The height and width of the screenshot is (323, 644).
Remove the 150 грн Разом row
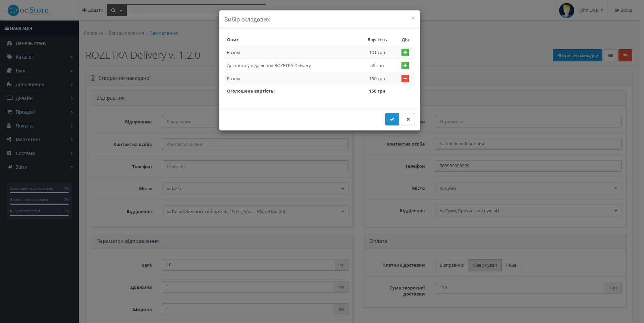point(405,78)
